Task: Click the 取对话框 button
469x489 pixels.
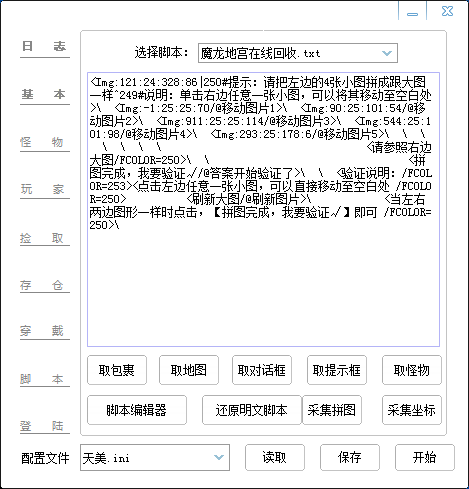Action: point(262,370)
